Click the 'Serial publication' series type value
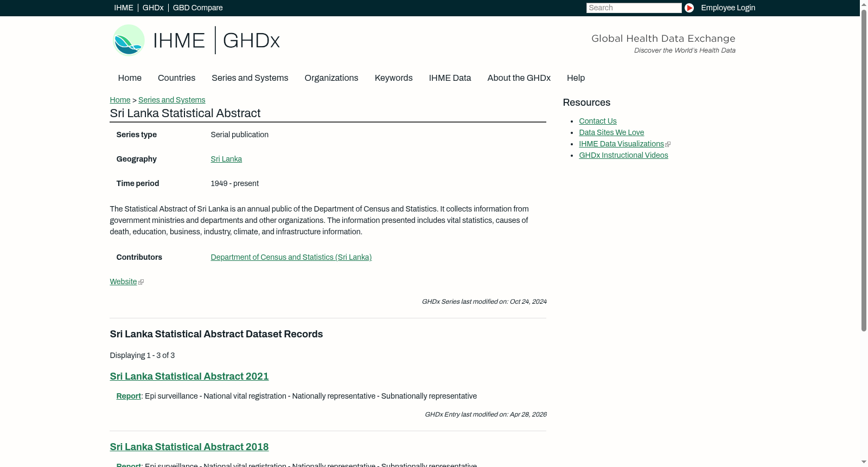 (x=239, y=135)
